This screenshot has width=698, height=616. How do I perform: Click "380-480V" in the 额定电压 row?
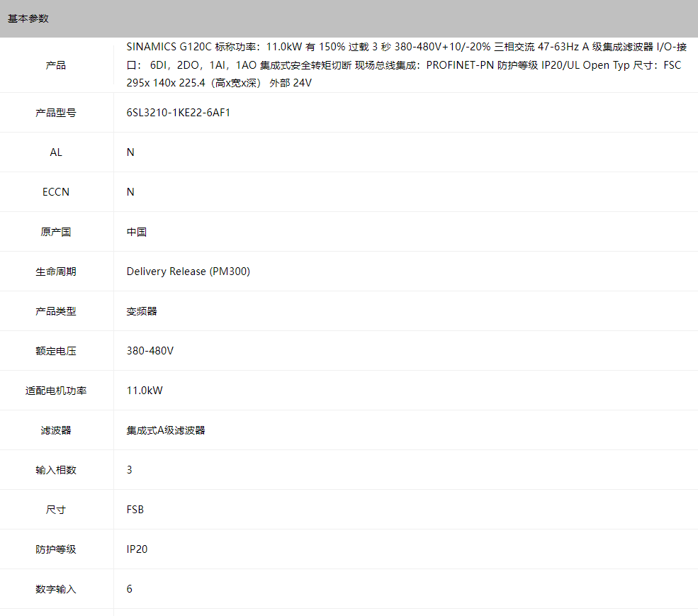click(x=150, y=351)
